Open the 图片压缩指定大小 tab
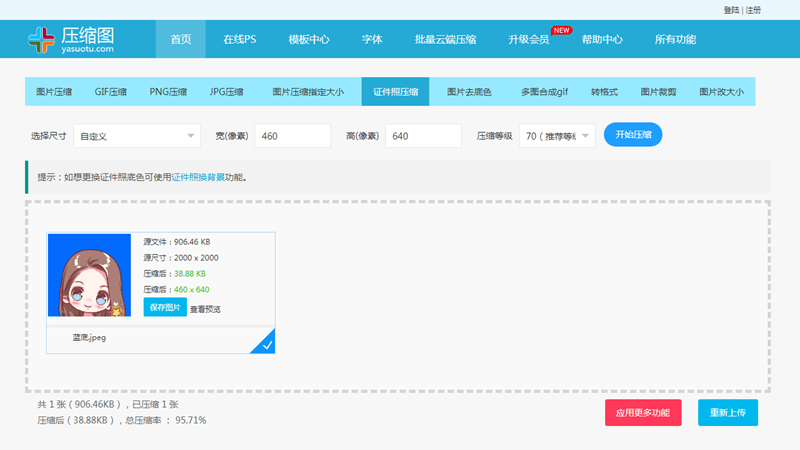 click(308, 92)
